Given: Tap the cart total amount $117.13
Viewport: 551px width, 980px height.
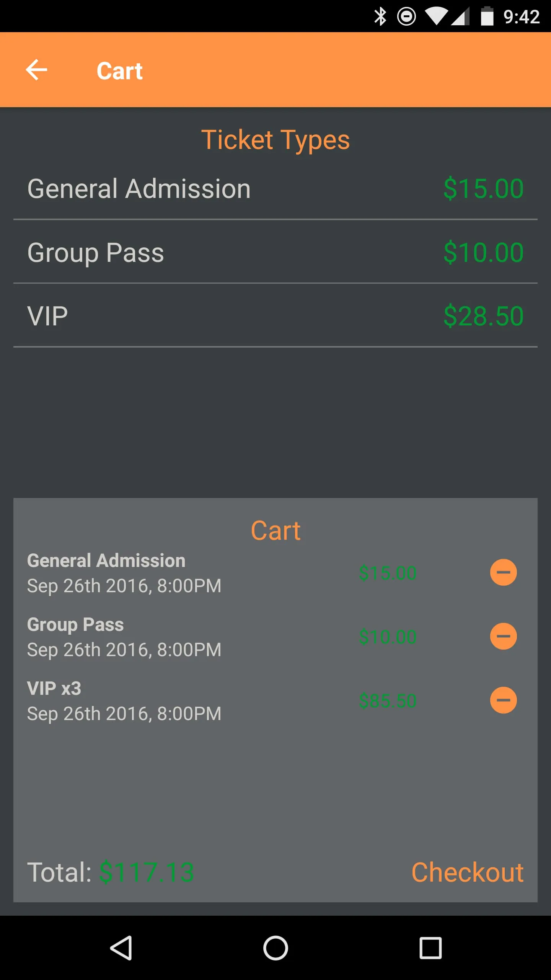Looking at the screenshot, I should pyautogui.click(x=147, y=872).
